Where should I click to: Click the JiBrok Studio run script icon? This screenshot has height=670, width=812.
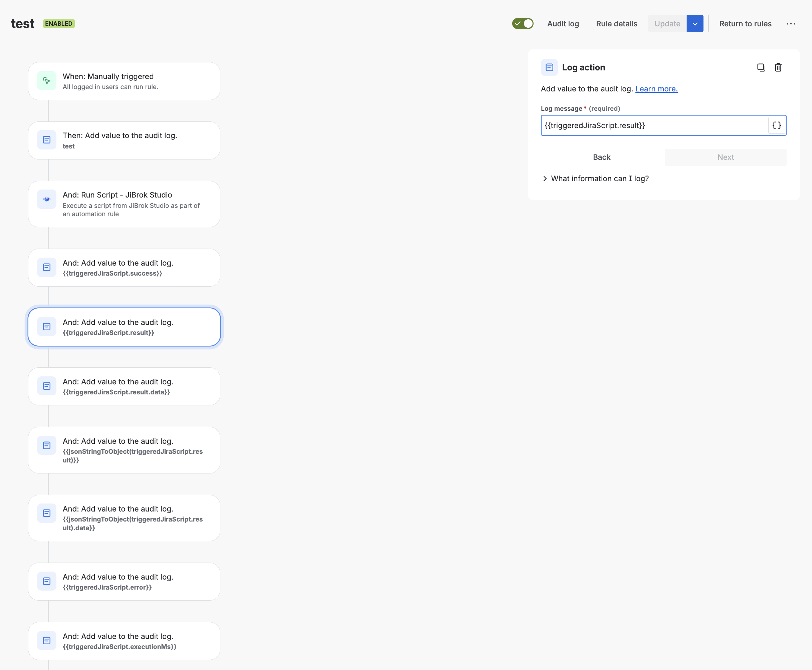[x=47, y=199]
